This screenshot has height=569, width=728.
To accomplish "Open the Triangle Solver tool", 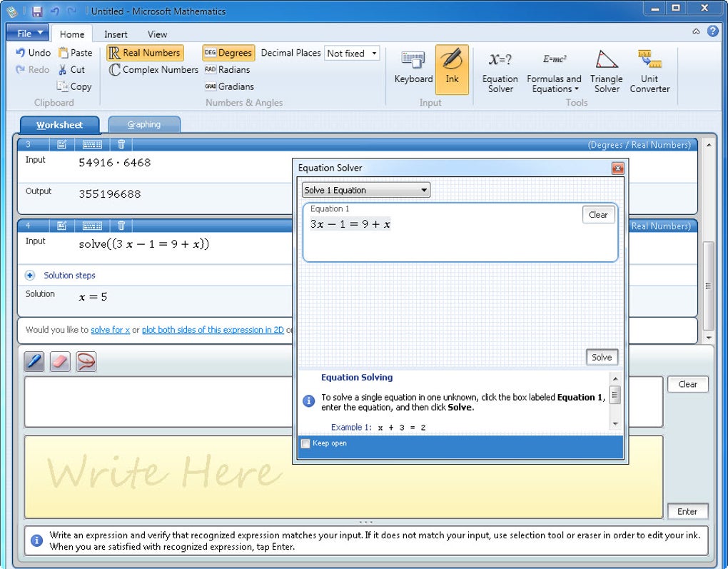I will (607, 71).
